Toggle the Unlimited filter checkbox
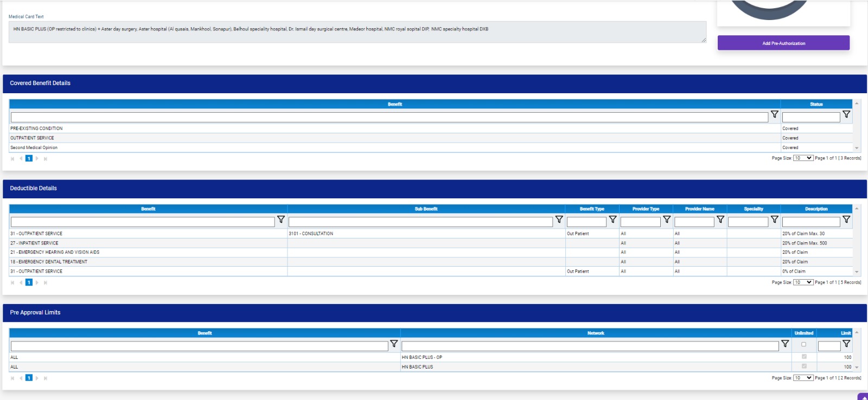868x400 pixels. [803, 344]
